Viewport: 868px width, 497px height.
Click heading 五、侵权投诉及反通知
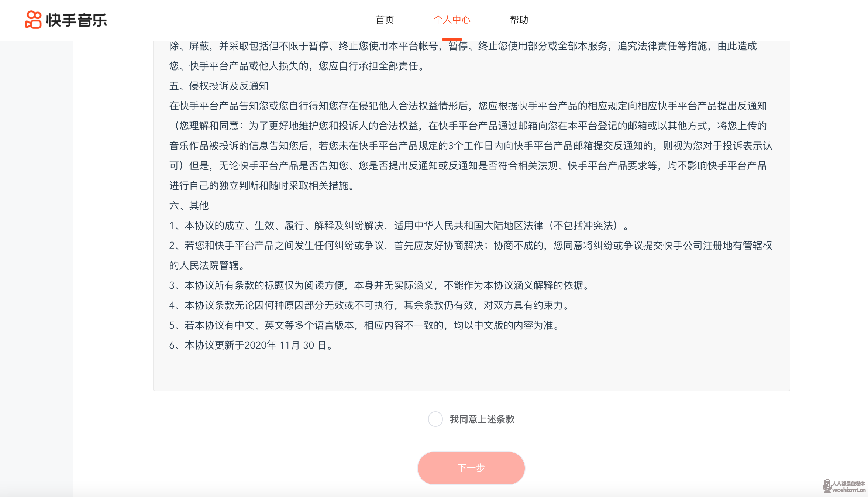pos(219,86)
